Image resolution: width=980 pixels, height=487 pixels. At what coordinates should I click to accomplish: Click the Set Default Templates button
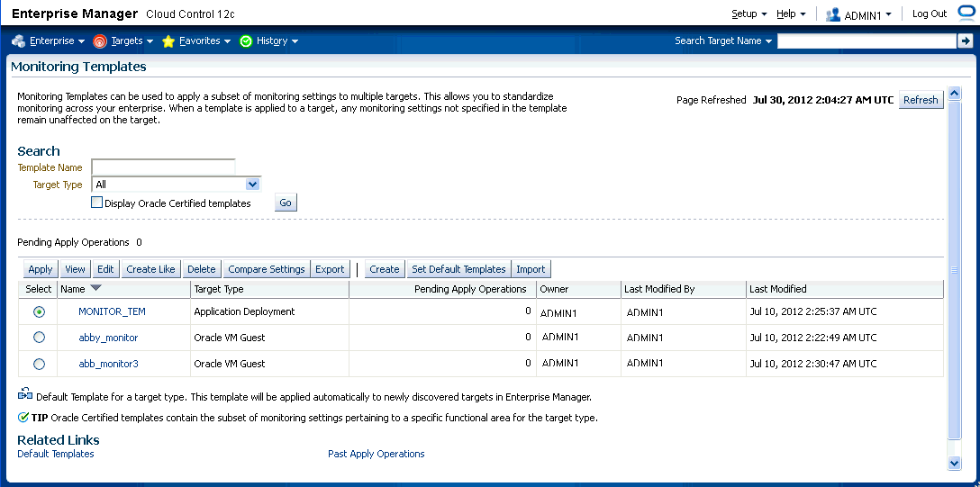click(x=458, y=269)
